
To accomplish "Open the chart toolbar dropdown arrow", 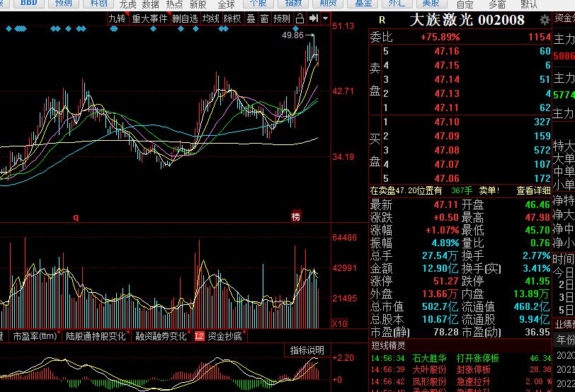I will click(x=325, y=18).
